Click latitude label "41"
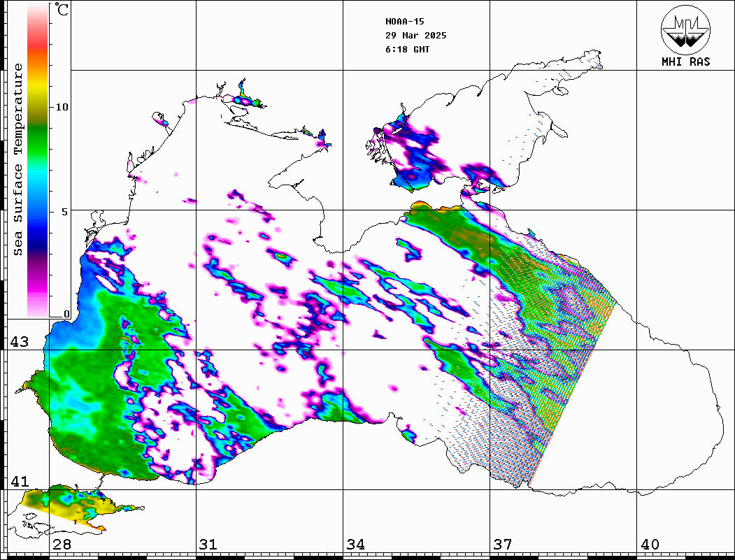The width and height of the screenshot is (735, 560). (x=19, y=481)
